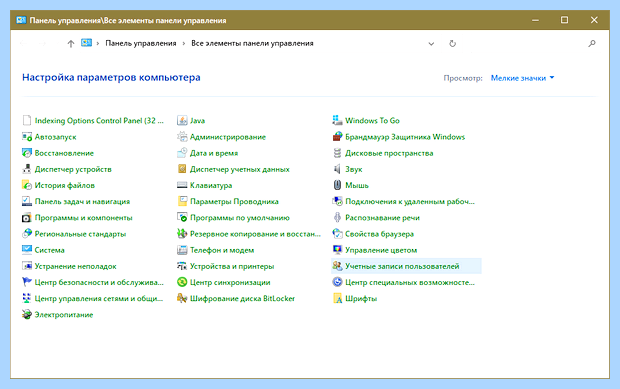Image resolution: width=620 pixels, height=389 pixels.
Task: Click the Диспетчер устройств icon
Action: click(26, 169)
